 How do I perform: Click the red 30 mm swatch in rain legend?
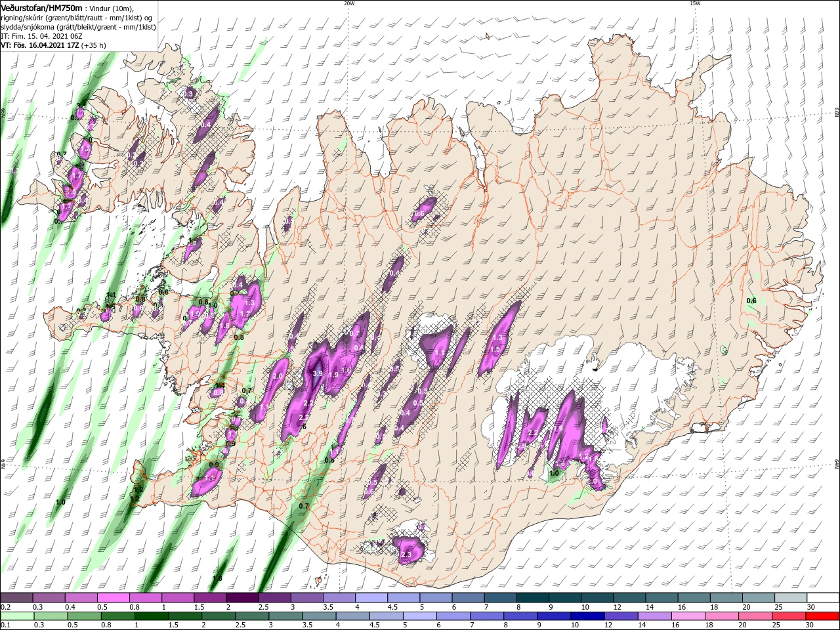pyautogui.click(x=823, y=616)
